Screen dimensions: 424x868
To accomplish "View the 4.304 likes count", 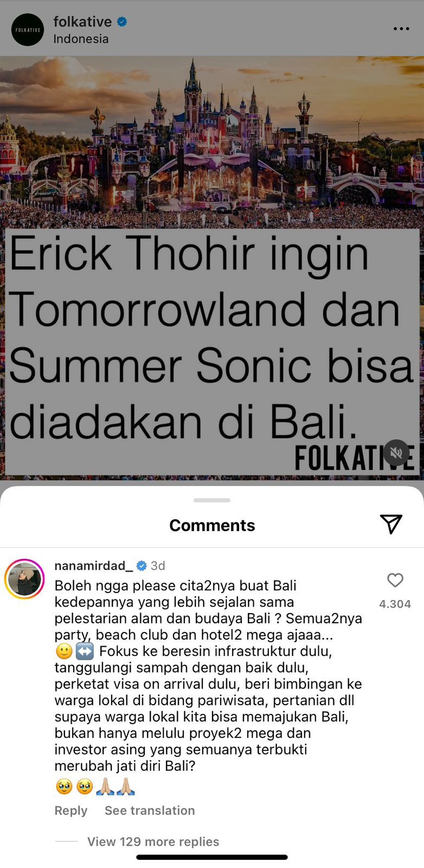I will [x=395, y=604].
